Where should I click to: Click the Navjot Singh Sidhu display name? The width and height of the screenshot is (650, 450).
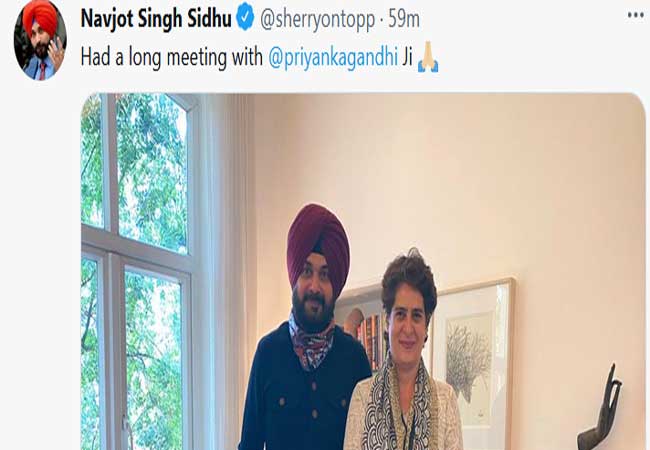pos(156,18)
